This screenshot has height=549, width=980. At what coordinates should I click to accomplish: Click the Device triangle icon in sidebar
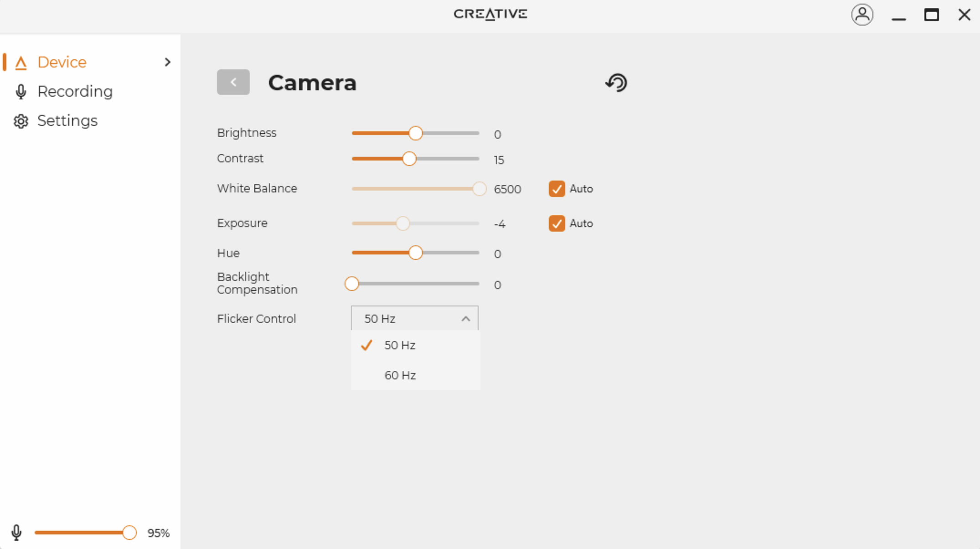[x=21, y=62]
